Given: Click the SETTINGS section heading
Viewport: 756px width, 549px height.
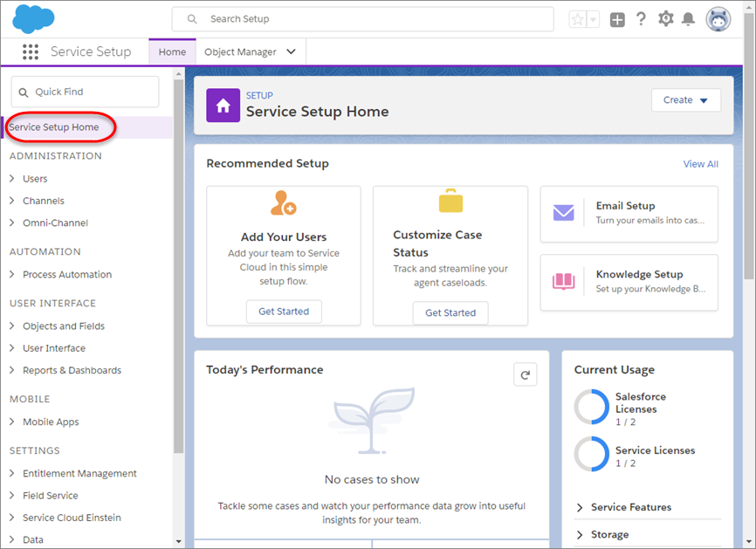Looking at the screenshot, I should click(35, 450).
